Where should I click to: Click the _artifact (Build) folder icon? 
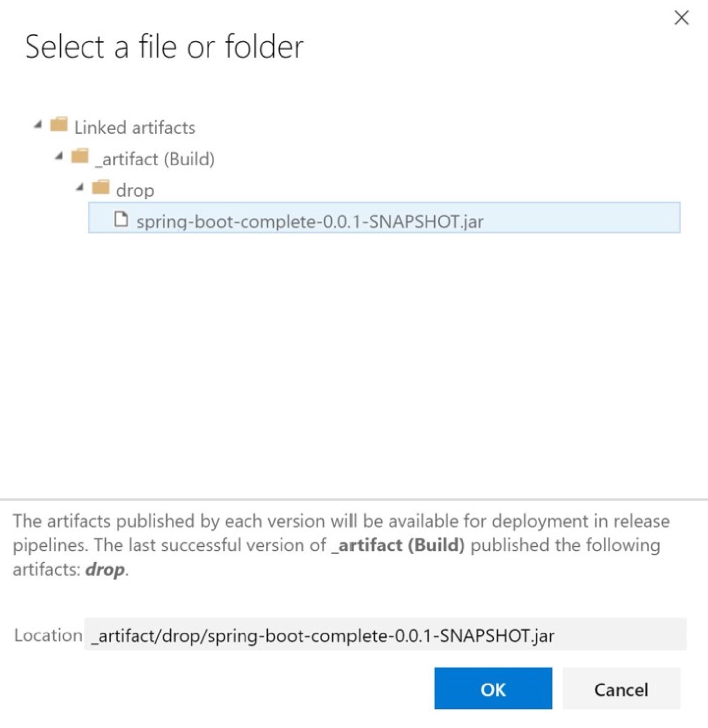pyautogui.click(x=80, y=156)
